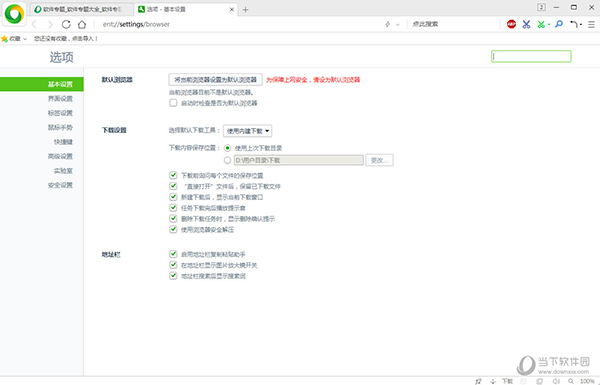Image resolution: width=600 pixels, height=385 pixels.
Task: Open the home page icon
Action: pos(82,24)
